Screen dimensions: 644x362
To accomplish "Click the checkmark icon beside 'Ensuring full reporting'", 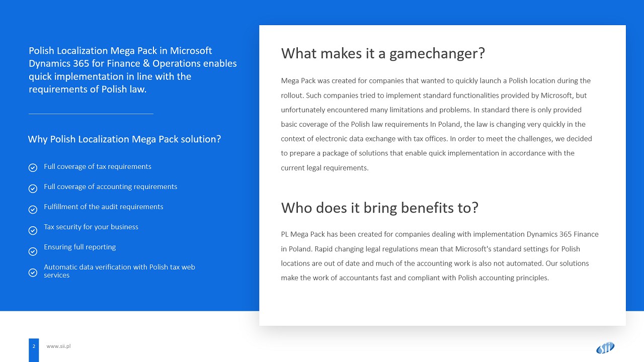I will (x=33, y=251).
